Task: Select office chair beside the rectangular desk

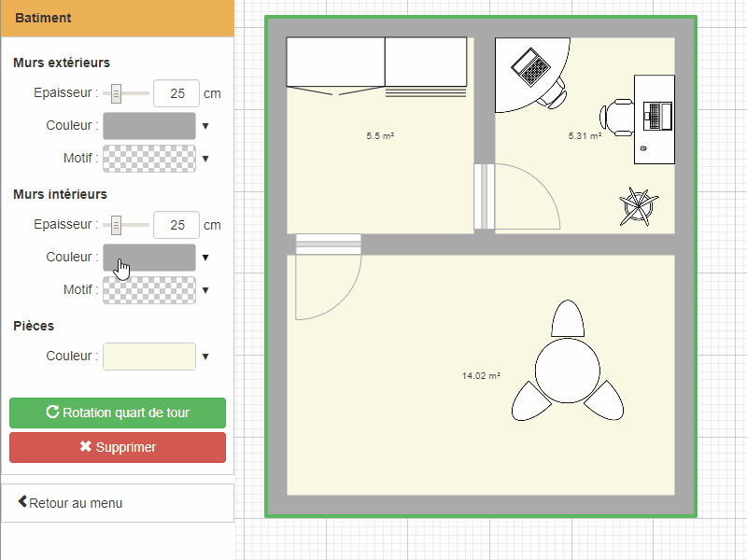Action: (x=617, y=116)
